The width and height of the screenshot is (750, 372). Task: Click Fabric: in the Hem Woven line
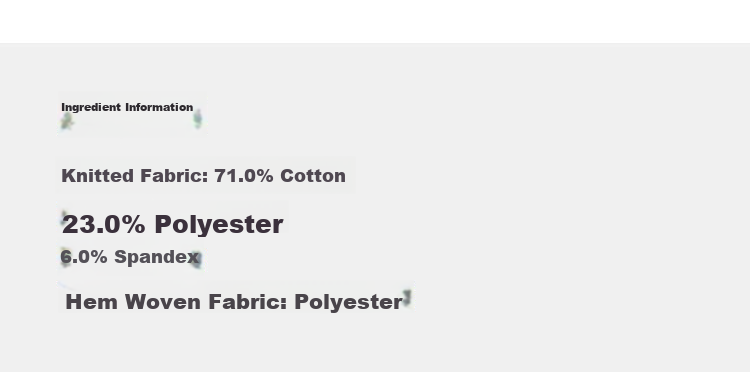tap(247, 302)
